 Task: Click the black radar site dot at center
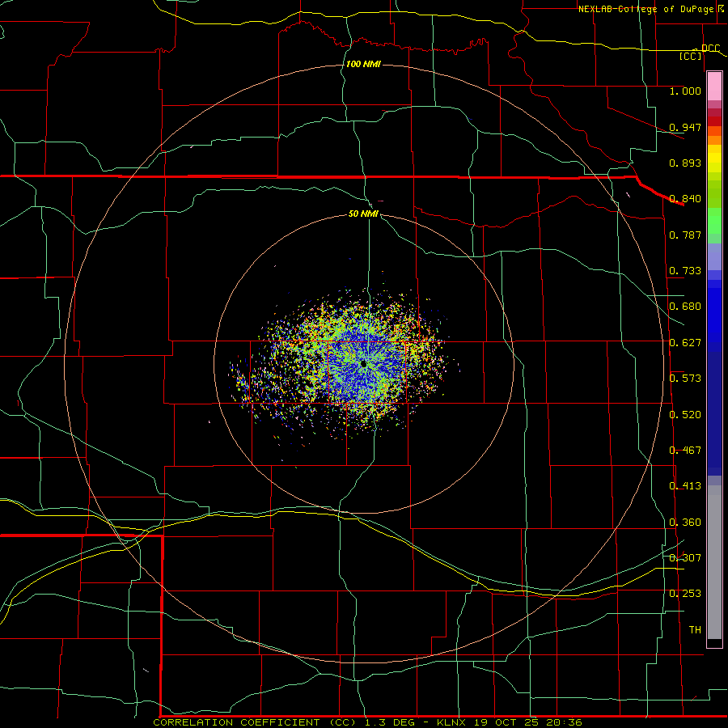coord(363,363)
